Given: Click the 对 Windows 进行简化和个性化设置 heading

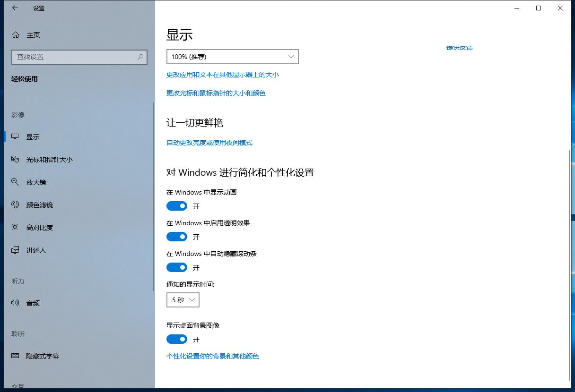Looking at the screenshot, I should (x=240, y=172).
